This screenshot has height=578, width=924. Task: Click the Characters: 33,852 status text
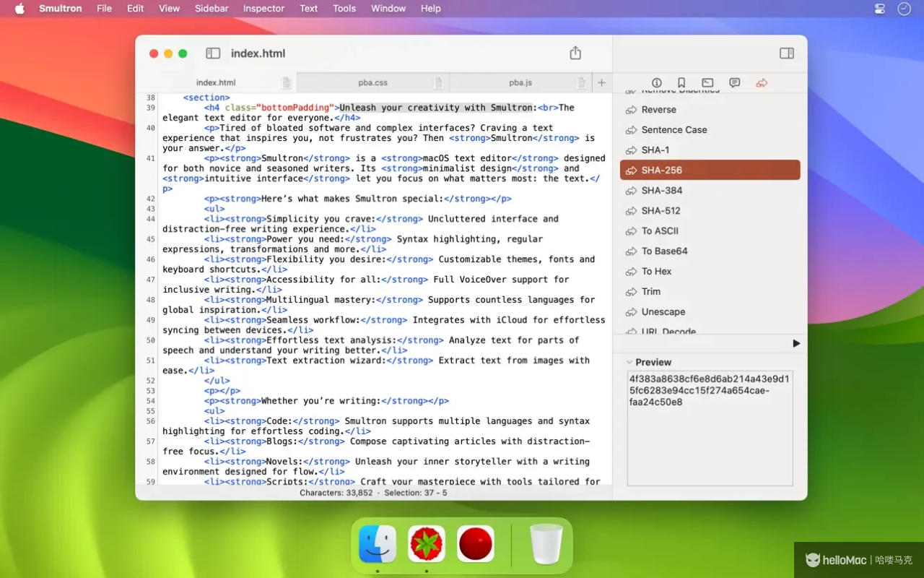(336, 493)
